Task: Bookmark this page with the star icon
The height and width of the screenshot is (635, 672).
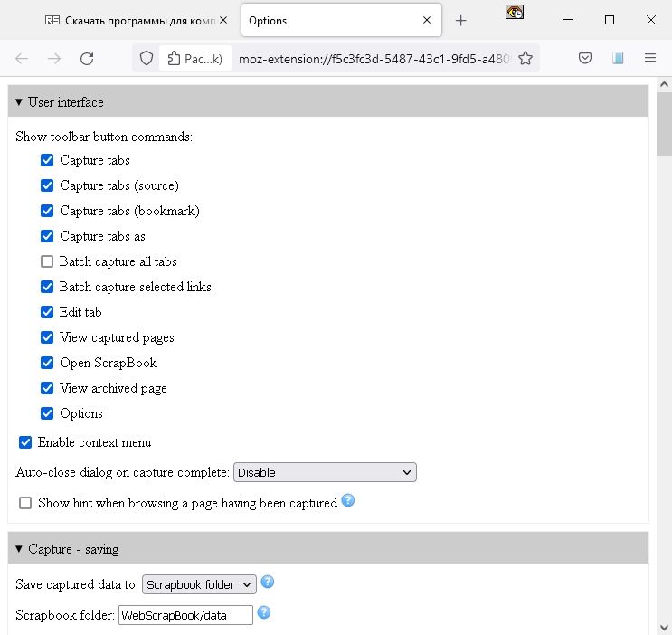Action: point(525,59)
